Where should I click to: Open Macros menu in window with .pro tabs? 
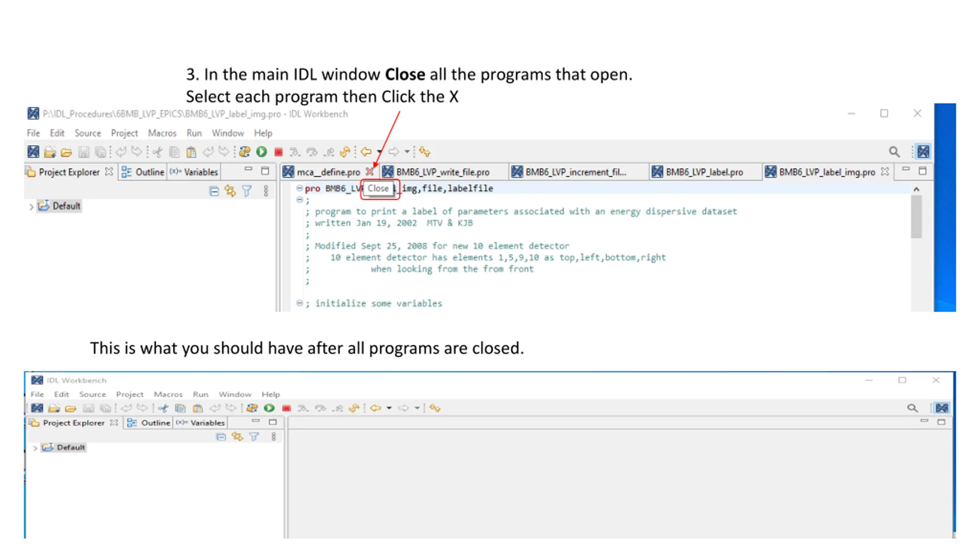162,133
